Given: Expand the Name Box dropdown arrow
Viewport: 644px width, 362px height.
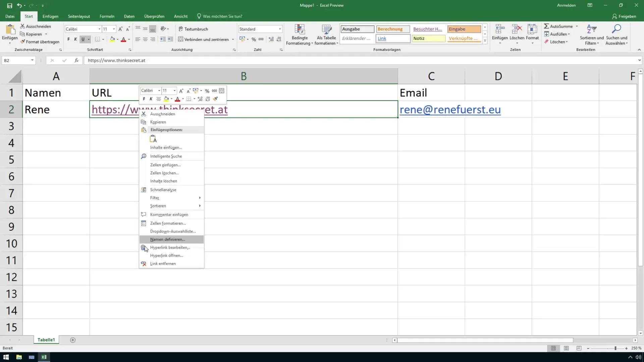Looking at the screenshot, I should pyautogui.click(x=32, y=60).
